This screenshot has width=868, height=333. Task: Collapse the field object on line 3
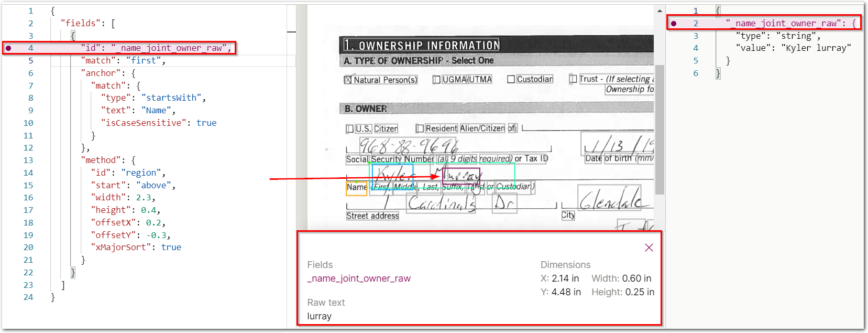coord(73,36)
